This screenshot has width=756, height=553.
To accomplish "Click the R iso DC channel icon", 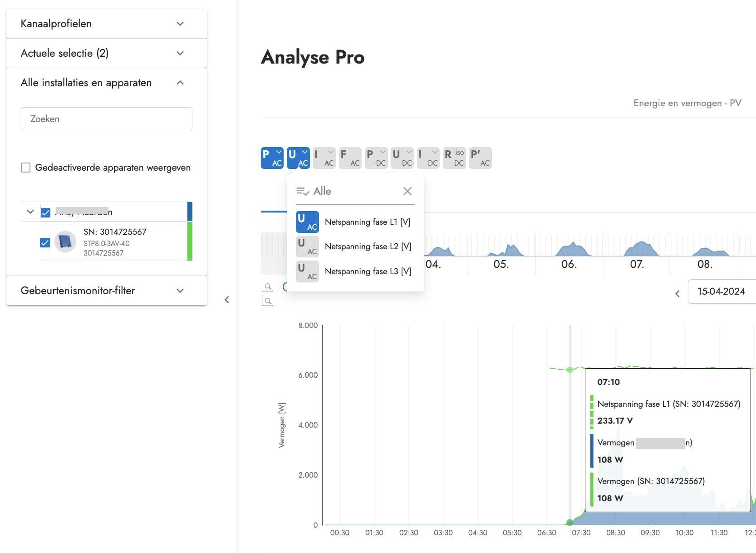I will coord(454,158).
